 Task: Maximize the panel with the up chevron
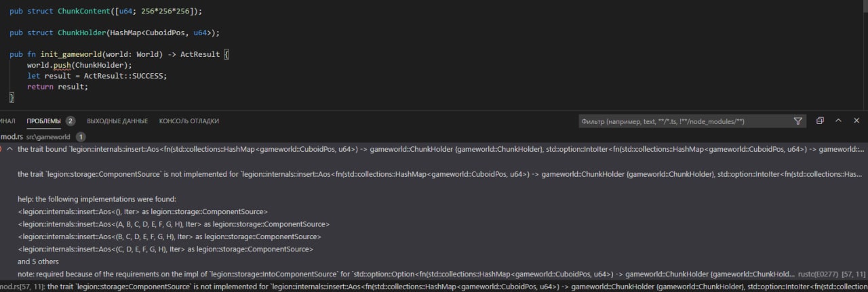tap(838, 121)
